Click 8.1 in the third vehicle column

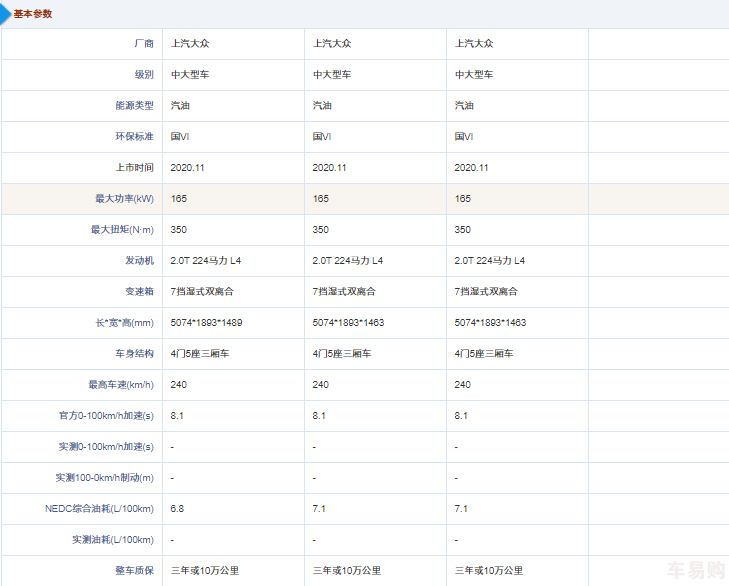pos(461,416)
